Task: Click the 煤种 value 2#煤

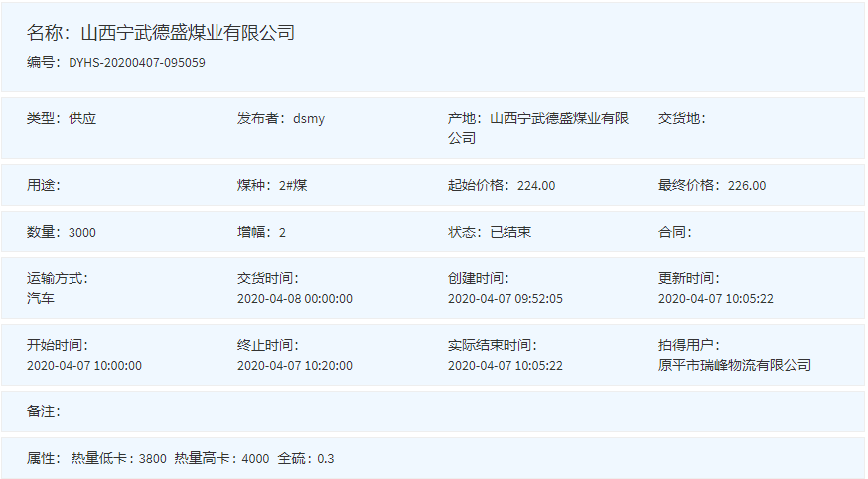Action: coord(293,186)
